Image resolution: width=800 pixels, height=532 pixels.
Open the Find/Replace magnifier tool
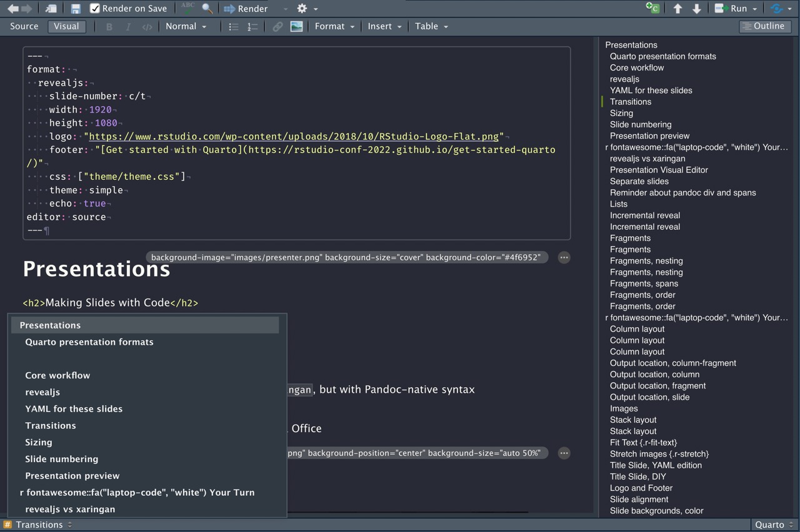coord(207,9)
